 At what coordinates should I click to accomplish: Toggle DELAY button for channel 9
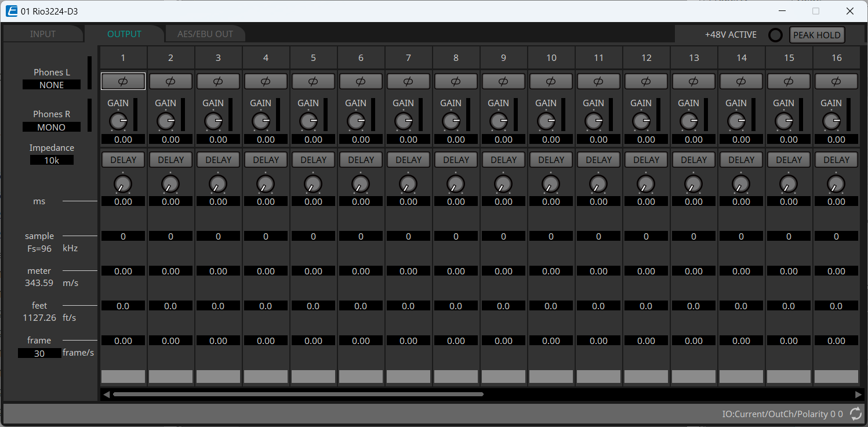[x=503, y=160]
